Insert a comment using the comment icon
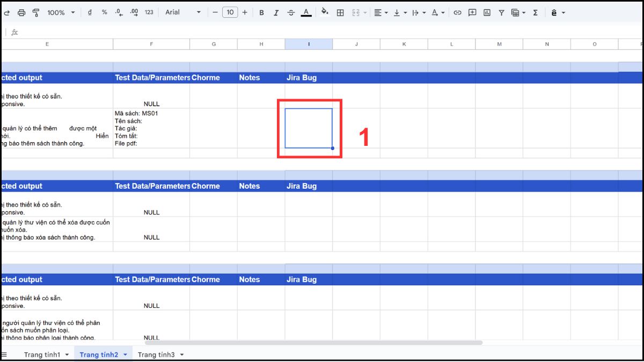The image size is (644, 362). (472, 12)
